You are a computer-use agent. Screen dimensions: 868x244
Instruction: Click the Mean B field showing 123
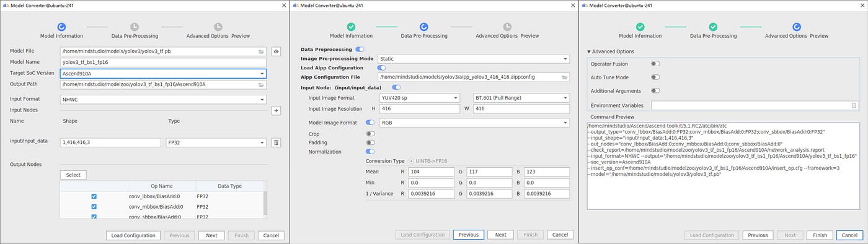[x=546, y=172]
